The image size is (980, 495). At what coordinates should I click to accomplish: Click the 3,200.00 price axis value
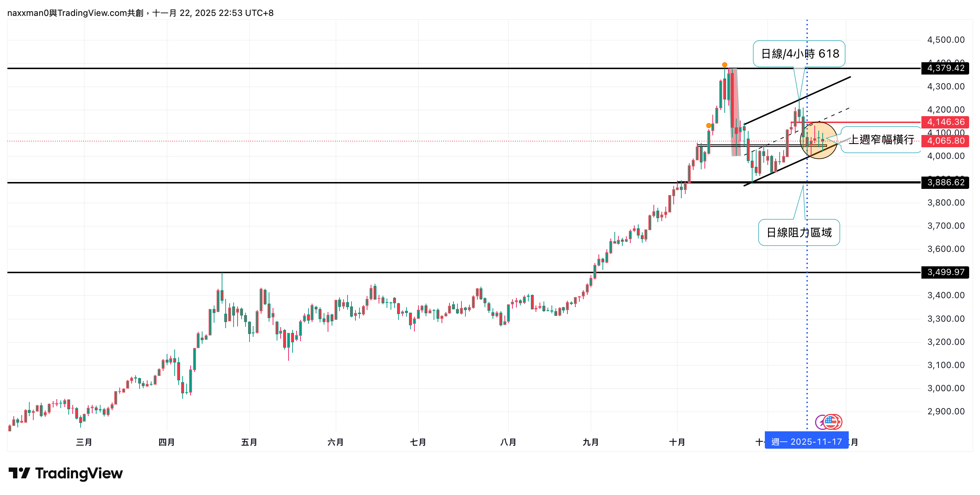click(946, 342)
